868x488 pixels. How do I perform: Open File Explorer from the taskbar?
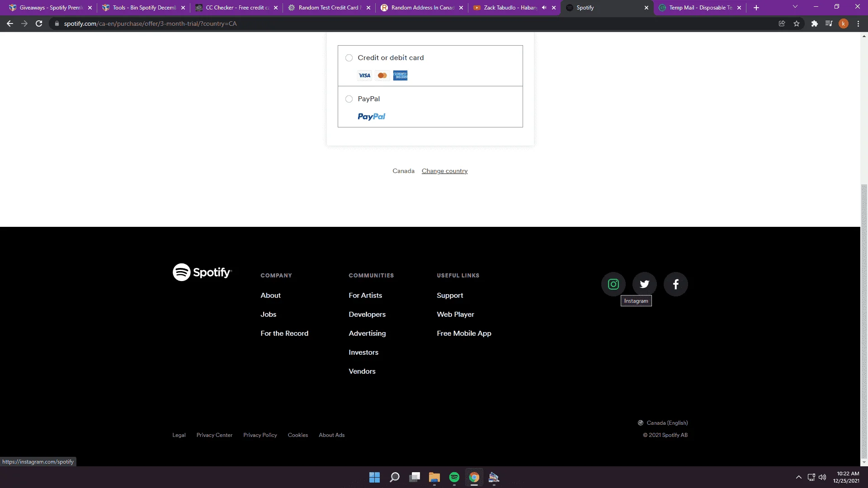point(434,477)
